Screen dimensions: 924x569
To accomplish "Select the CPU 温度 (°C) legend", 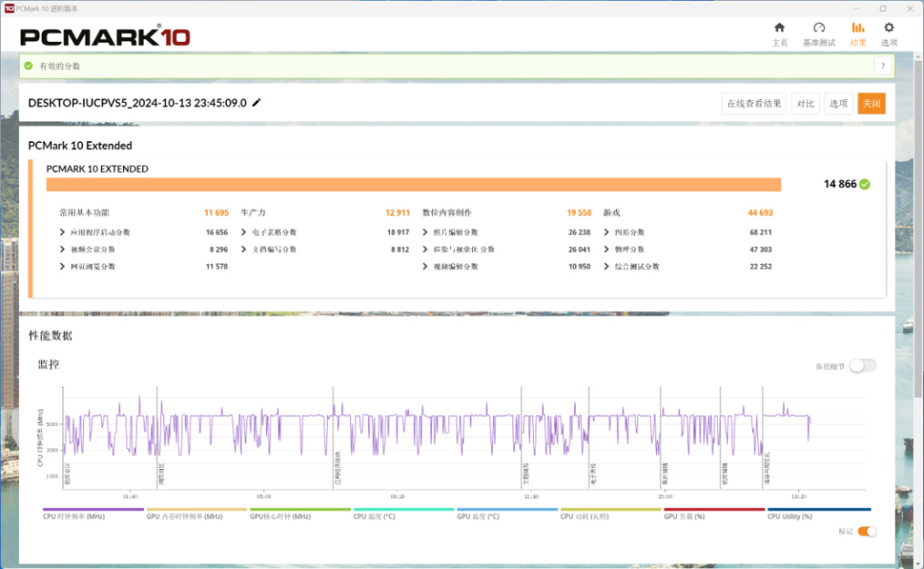I will tap(404, 513).
